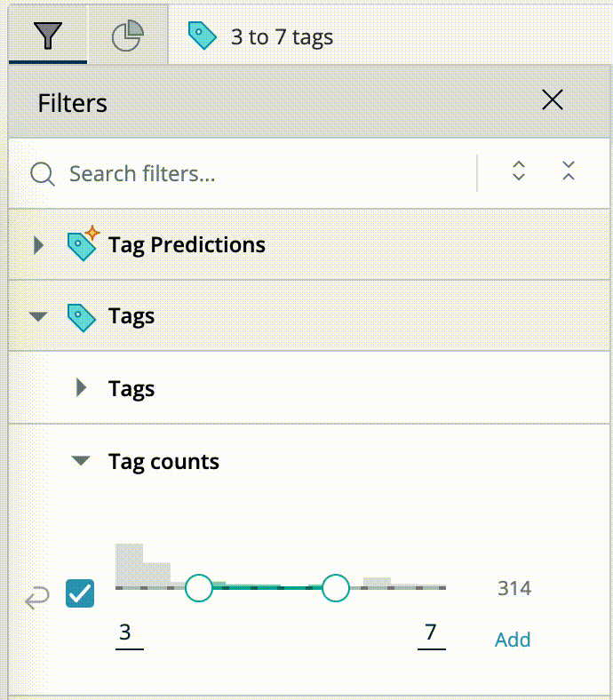Click the Tag Predictions sparkle tag icon
The height and width of the screenshot is (700, 613).
coord(83,244)
